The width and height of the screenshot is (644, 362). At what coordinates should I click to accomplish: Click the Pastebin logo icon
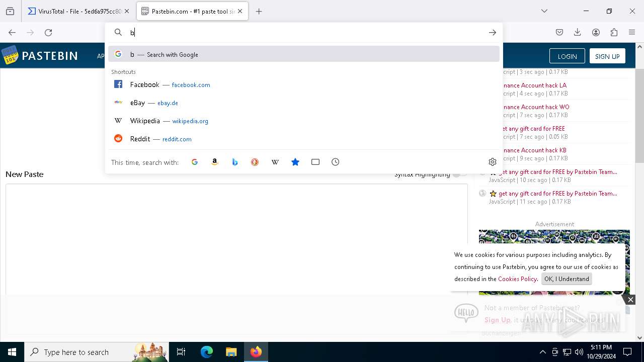tap(10, 55)
